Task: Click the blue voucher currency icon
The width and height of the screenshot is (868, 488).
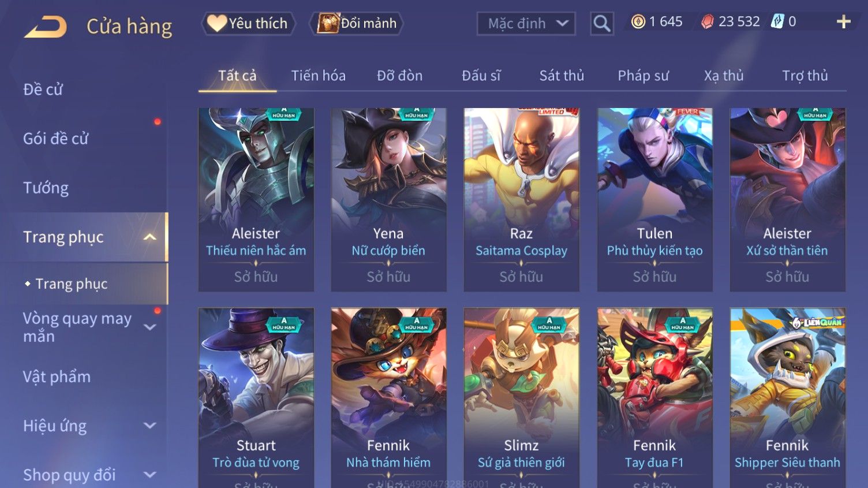Action: tap(777, 22)
